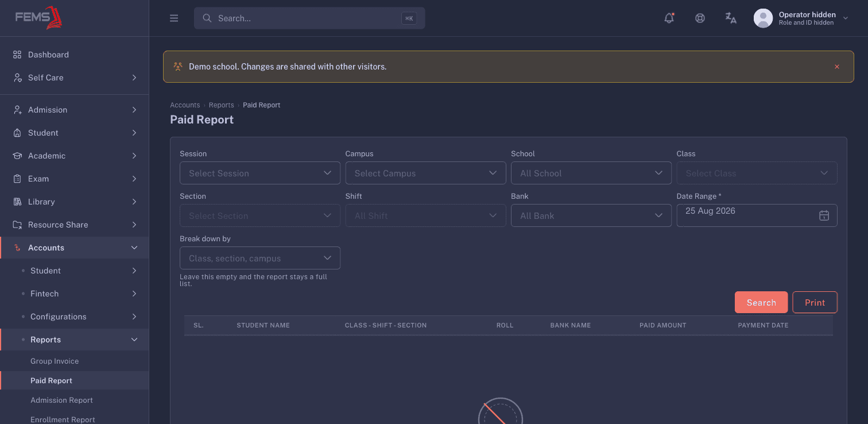The height and width of the screenshot is (424, 868).
Task: Click the Academic graduation cap icon
Action: [17, 156]
